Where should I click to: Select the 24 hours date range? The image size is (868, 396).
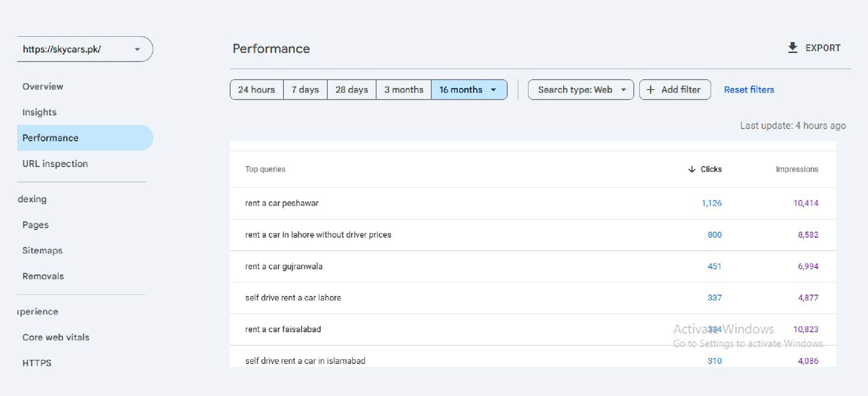[256, 90]
